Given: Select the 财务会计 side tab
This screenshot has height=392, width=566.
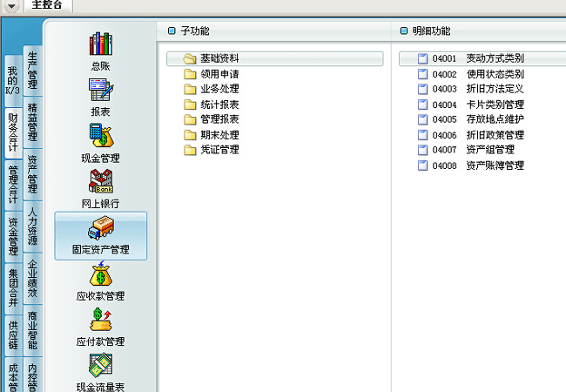Looking at the screenshot, I should click(13, 132).
